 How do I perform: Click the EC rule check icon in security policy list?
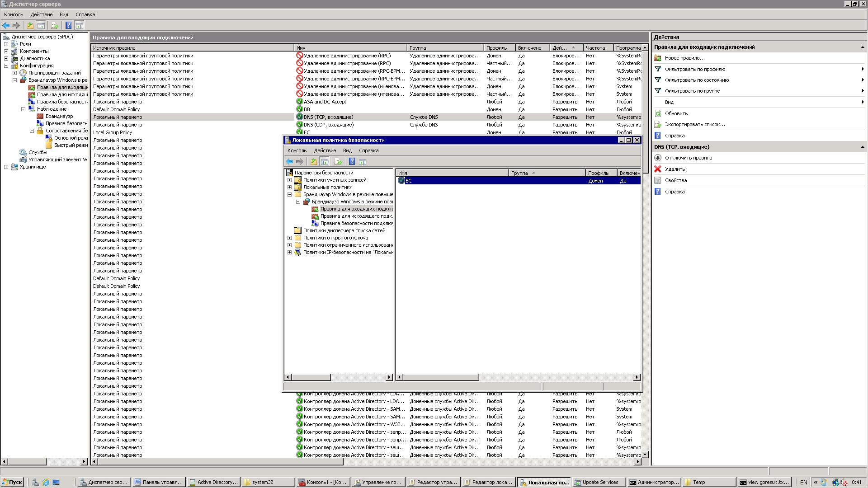[x=401, y=181]
